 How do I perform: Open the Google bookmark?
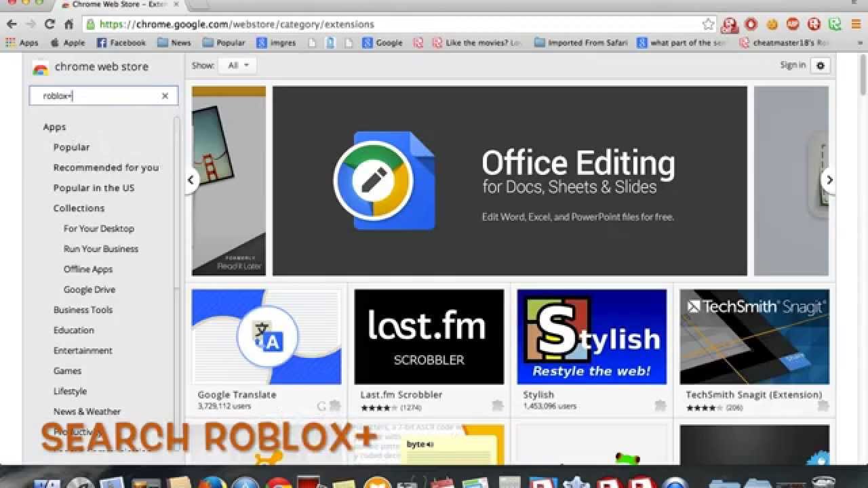point(382,43)
